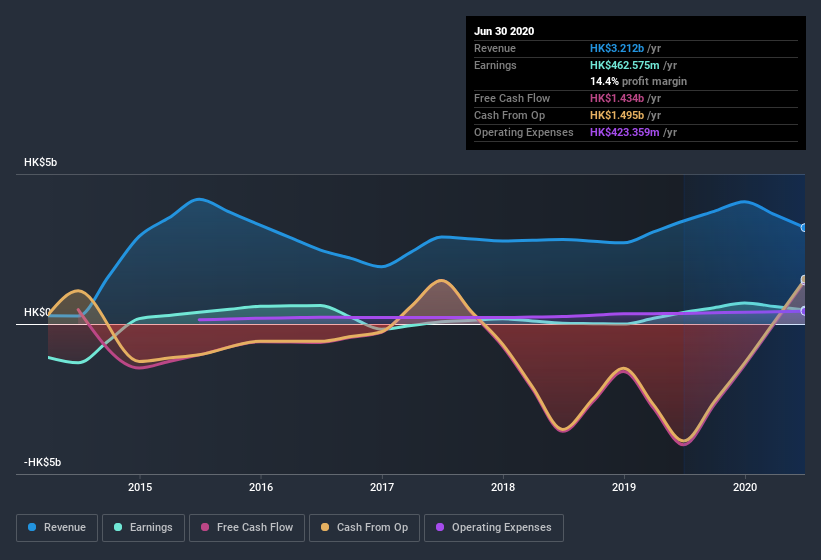
Task: Click the HK$5b y-axis label
Action: coord(40,162)
